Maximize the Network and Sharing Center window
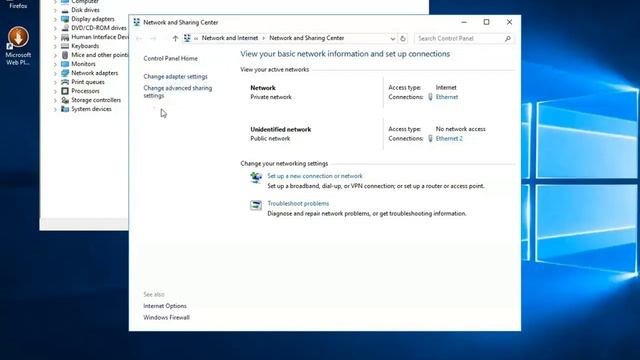Image resolution: width=640 pixels, height=360 pixels. point(487,22)
